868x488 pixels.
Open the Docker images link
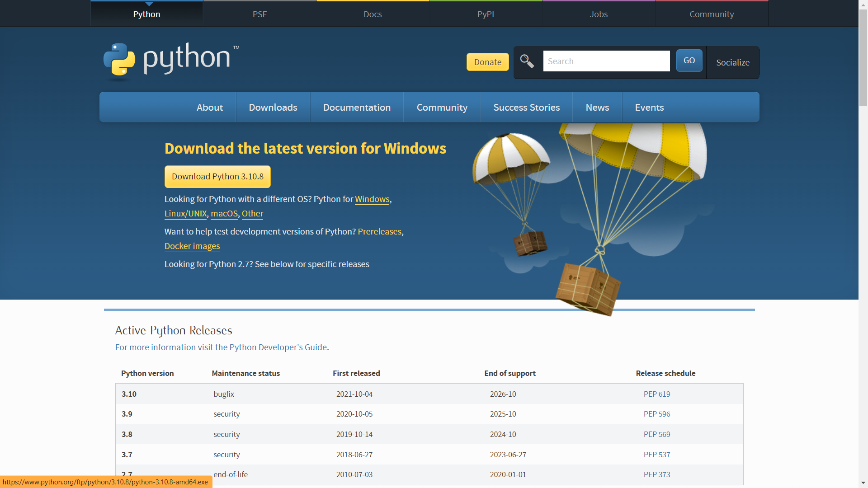coord(192,246)
